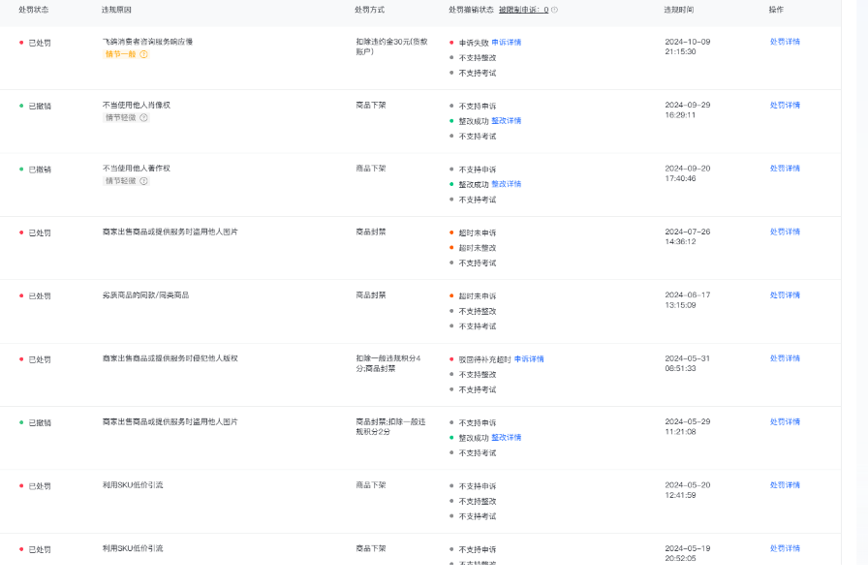Image resolution: width=868 pixels, height=588 pixels.
Task: Click the 违规时间 column header
Action: tap(678, 10)
